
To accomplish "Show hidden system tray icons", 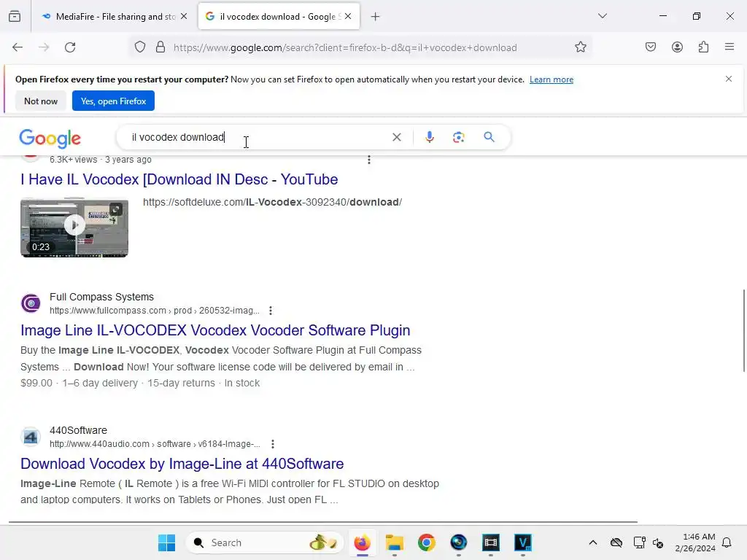I will pos(592,542).
